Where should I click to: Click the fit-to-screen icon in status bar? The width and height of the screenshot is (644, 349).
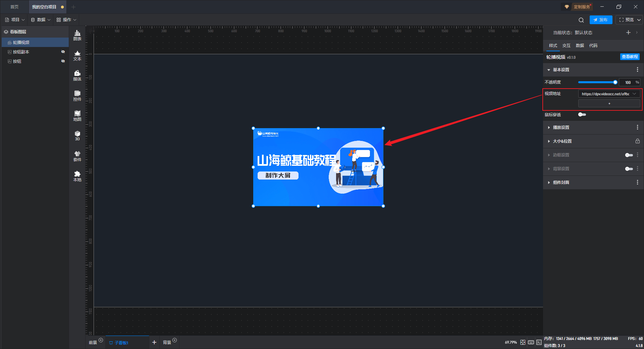pyautogui.click(x=523, y=342)
